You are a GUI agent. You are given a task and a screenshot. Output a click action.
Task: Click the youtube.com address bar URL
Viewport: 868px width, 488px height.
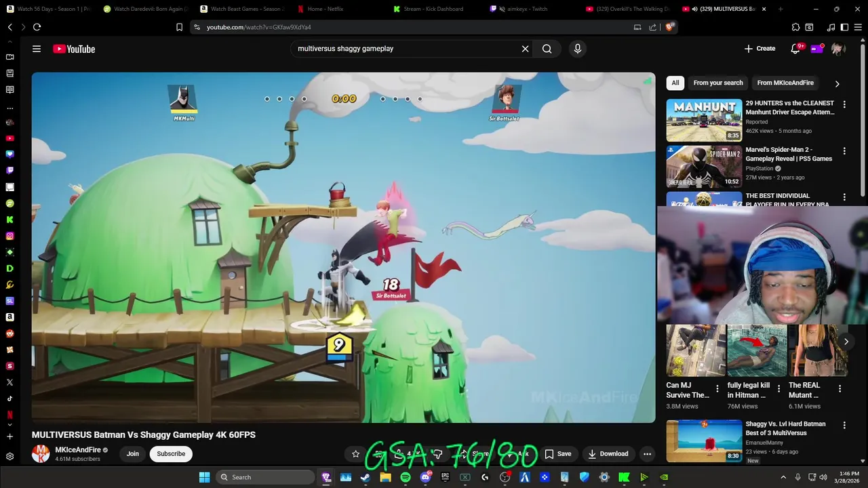point(258,27)
